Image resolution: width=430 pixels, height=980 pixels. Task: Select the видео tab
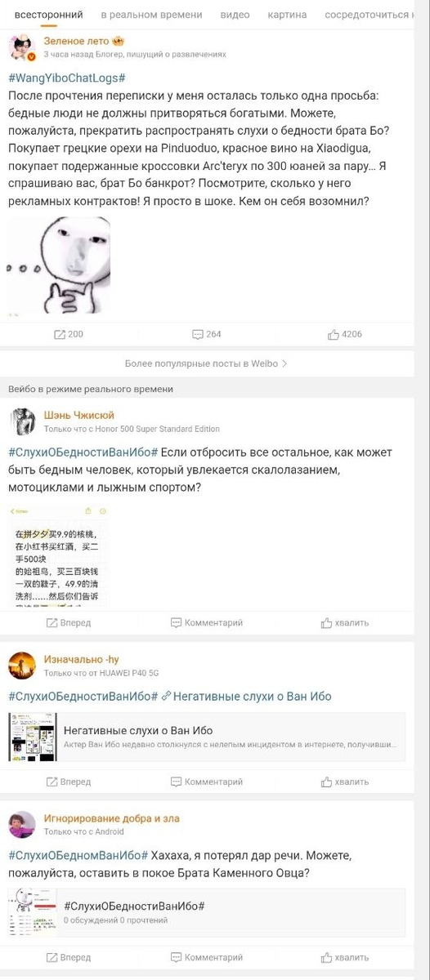pos(235,15)
